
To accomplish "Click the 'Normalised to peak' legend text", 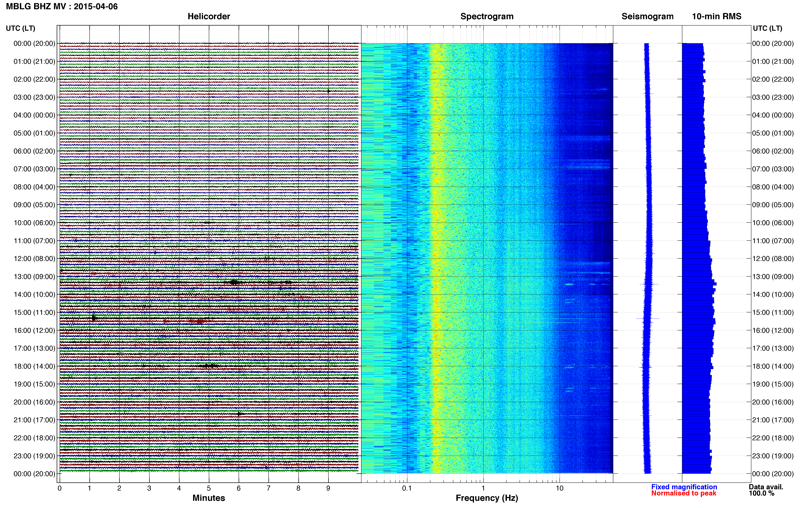I will [684, 493].
